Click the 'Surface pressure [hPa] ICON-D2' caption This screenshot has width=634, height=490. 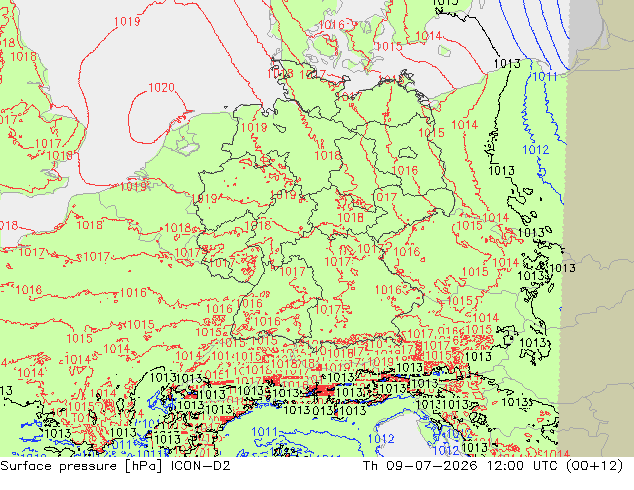[x=115, y=466]
